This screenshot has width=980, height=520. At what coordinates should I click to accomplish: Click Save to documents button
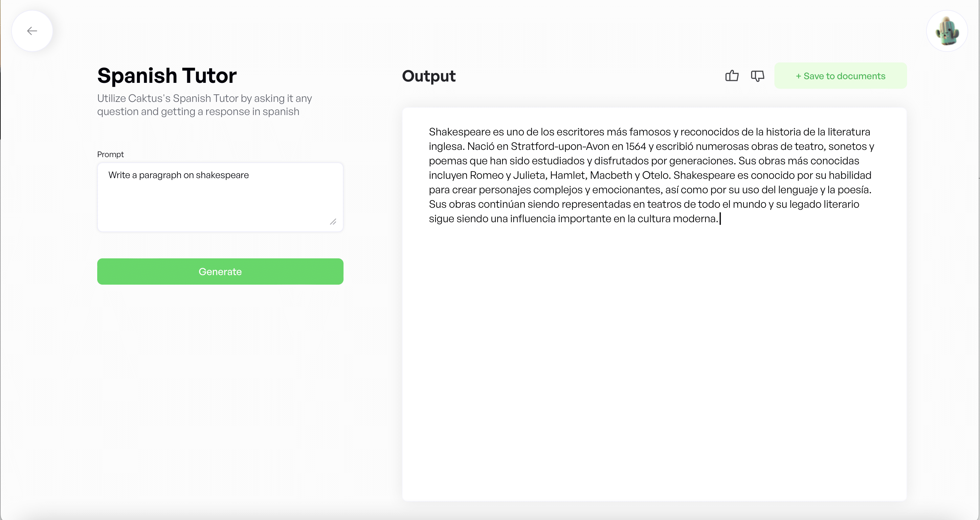tap(840, 76)
